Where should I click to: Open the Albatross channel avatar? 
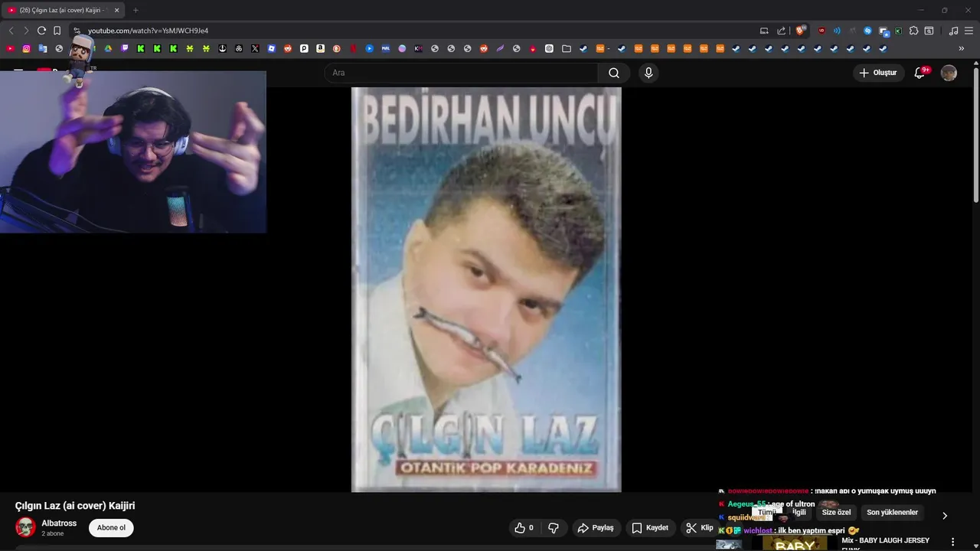tap(25, 527)
